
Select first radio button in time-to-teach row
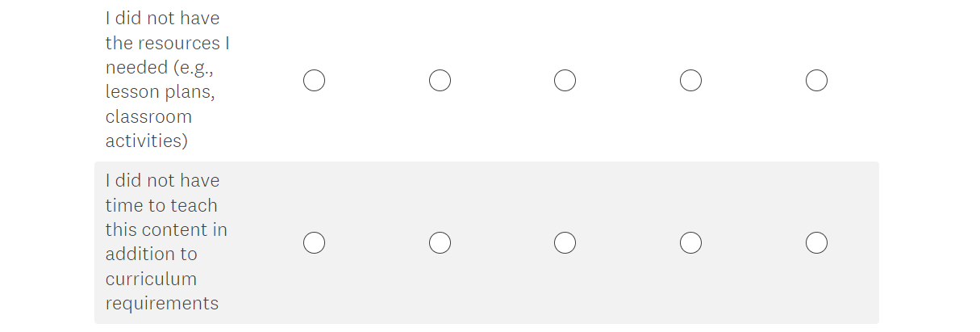(x=314, y=243)
